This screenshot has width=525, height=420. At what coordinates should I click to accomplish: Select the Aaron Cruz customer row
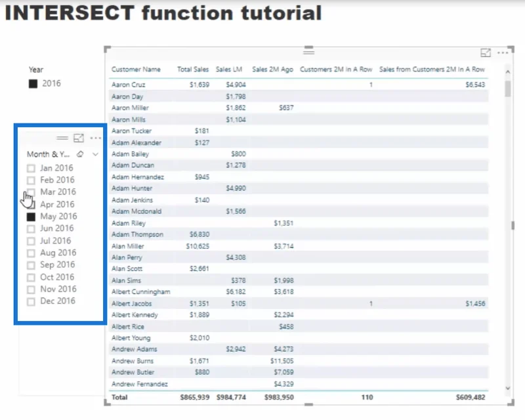[299, 85]
